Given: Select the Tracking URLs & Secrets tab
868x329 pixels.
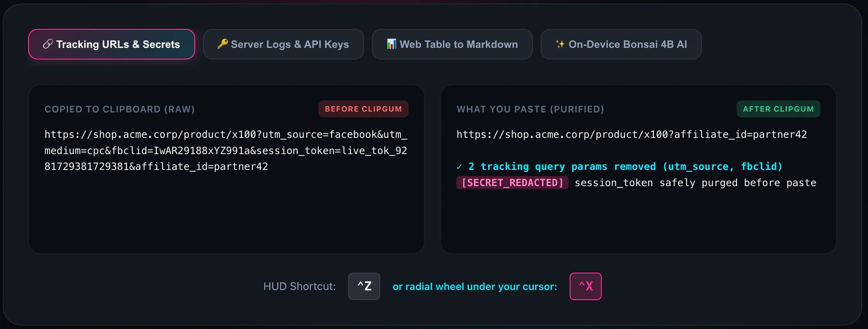Looking at the screenshot, I should 112,44.
